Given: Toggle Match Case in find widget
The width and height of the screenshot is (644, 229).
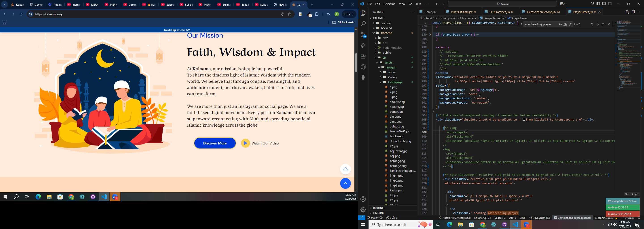Looking at the screenshot, I should [560, 24].
